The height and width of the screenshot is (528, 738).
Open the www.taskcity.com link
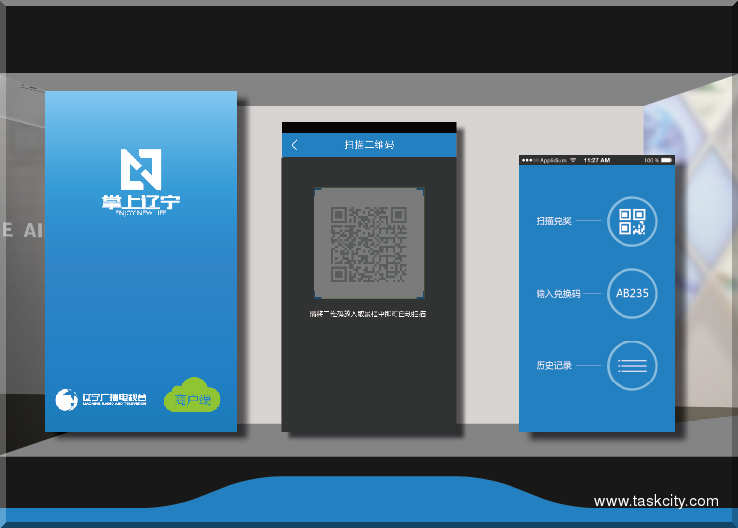tap(655, 501)
